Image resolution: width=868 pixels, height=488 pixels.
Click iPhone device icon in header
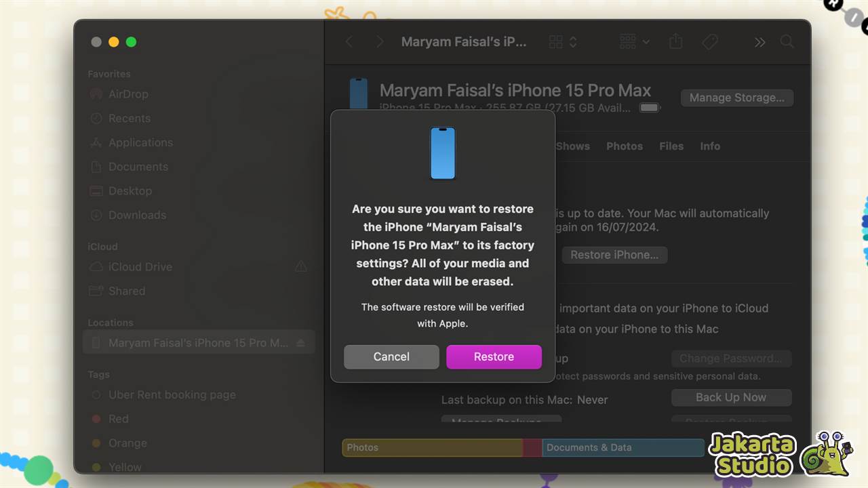coord(359,94)
